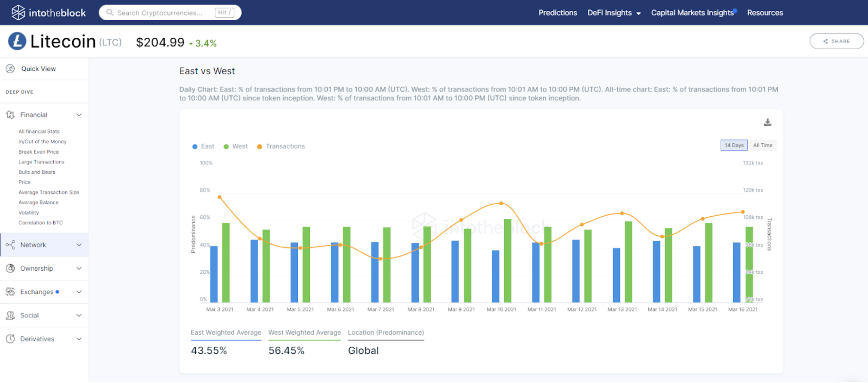The height and width of the screenshot is (383, 868).
Task: Expand the Social section chevron
Action: pyautogui.click(x=79, y=315)
